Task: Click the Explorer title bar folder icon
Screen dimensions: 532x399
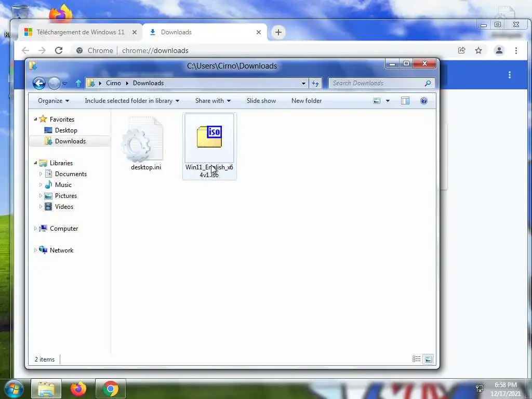Action: (33, 65)
